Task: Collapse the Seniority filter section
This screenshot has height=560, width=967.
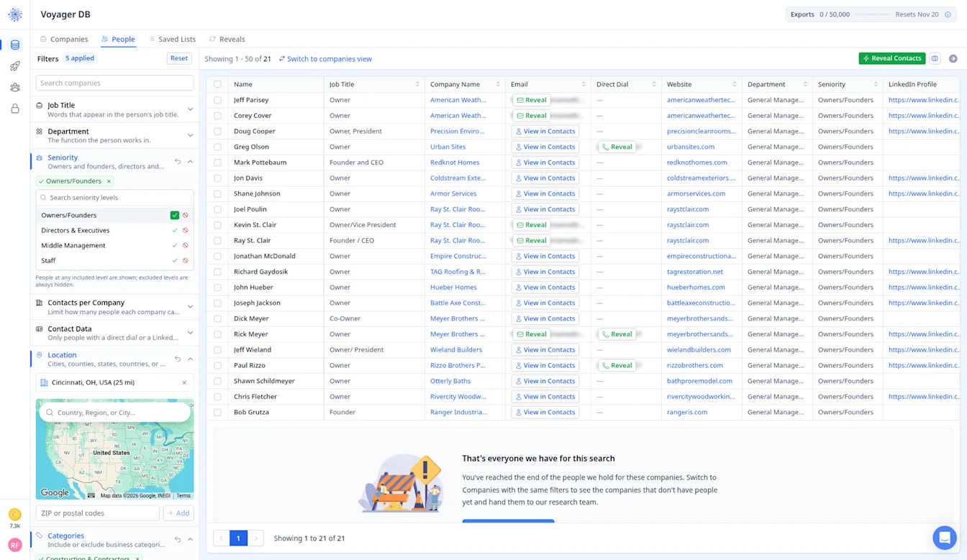Action: click(x=190, y=162)
